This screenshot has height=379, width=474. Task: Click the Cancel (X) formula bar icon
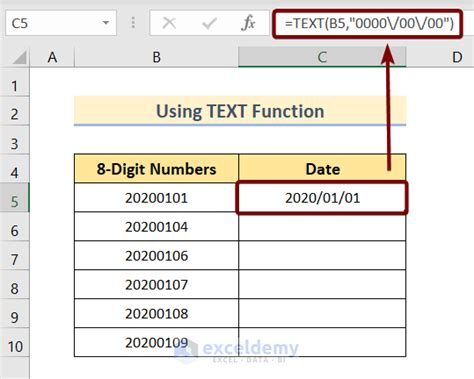pyautogui.click(x=169, y=23)
